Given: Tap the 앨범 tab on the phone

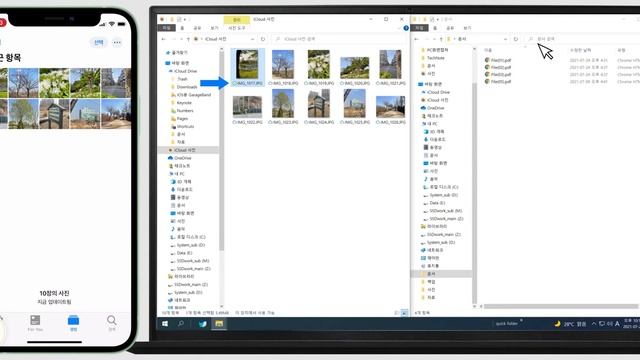Looking at the screenshot, I should (73, 323).
